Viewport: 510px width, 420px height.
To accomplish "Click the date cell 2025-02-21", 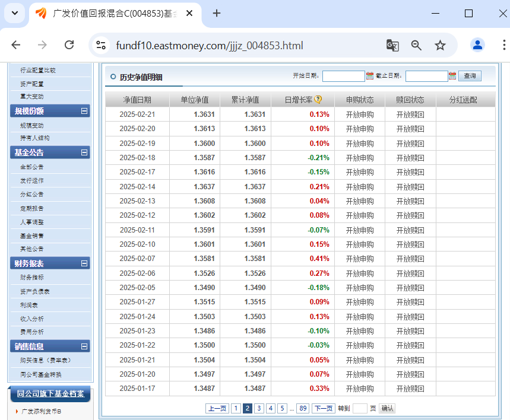I will pyautogui.click(x=137, y=114).
